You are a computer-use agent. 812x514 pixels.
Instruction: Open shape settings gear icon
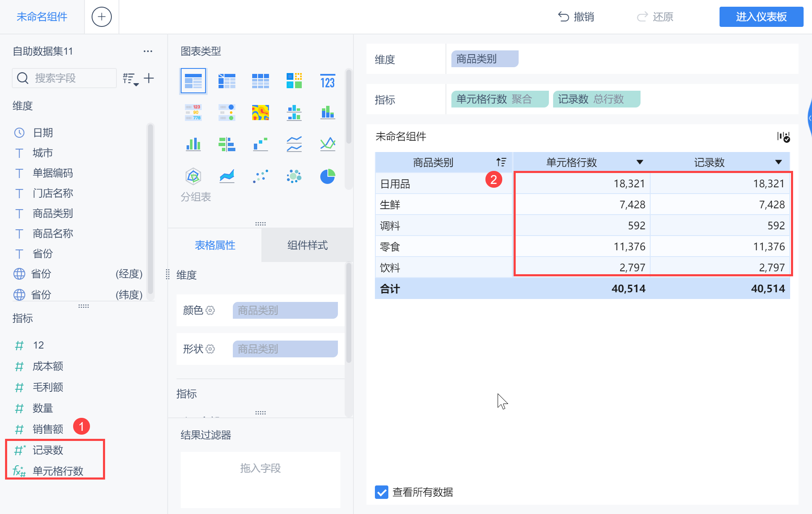pyautogui.click(x=210, y=349)
